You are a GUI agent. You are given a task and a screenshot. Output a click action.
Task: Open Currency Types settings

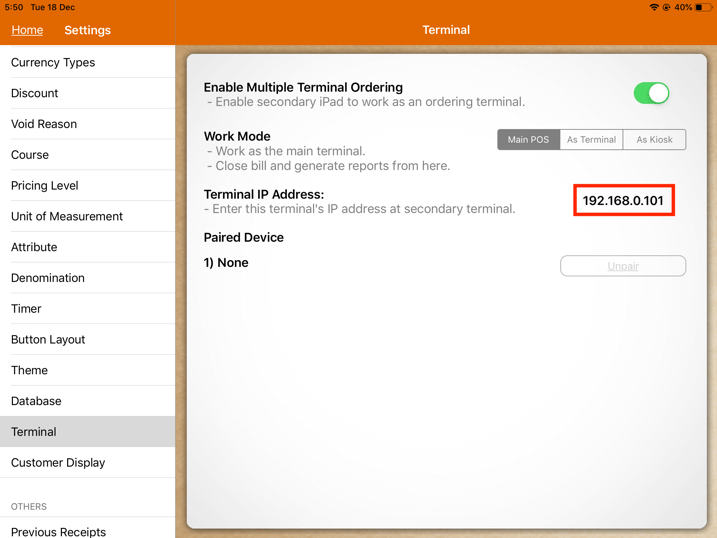(x=87, y=62)
